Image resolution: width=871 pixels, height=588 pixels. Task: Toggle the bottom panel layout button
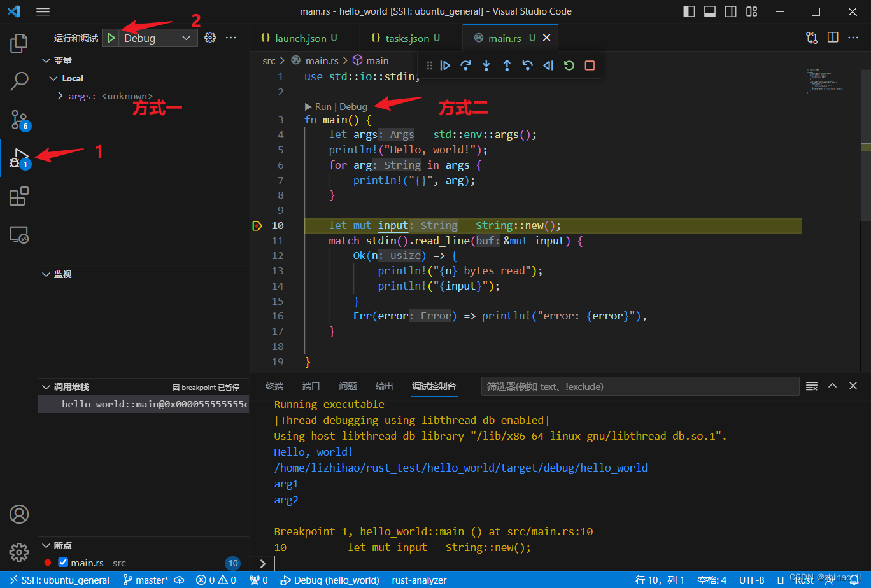[710, 11]
